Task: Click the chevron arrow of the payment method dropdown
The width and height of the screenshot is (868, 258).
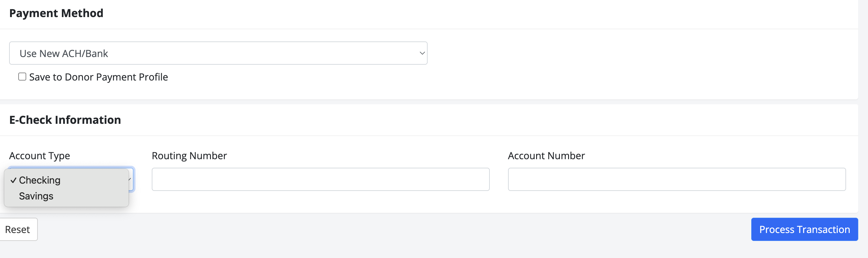Action: (422, 53)
